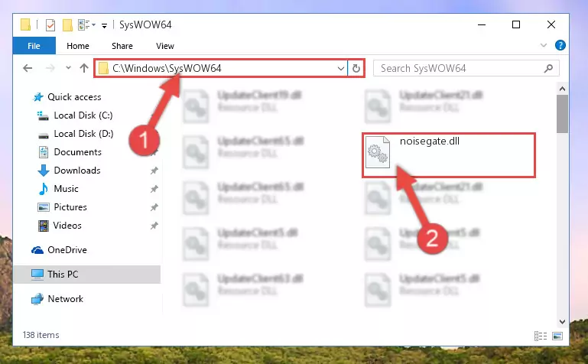588x364 pixels.
Task: Click the This PC monitor icon
Action: point(37,275)
